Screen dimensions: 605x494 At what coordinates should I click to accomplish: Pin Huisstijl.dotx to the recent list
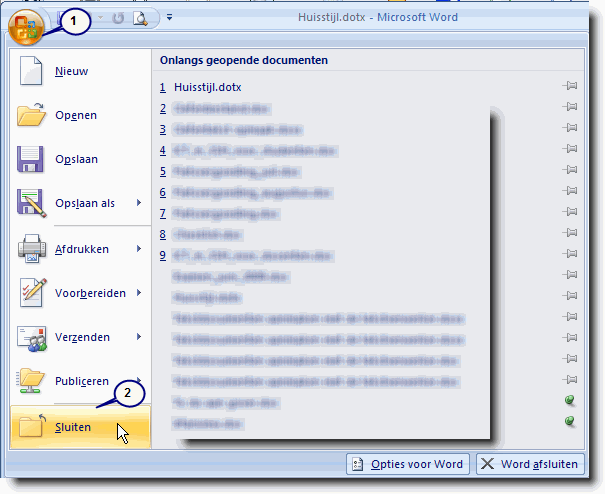pos(570,85)
